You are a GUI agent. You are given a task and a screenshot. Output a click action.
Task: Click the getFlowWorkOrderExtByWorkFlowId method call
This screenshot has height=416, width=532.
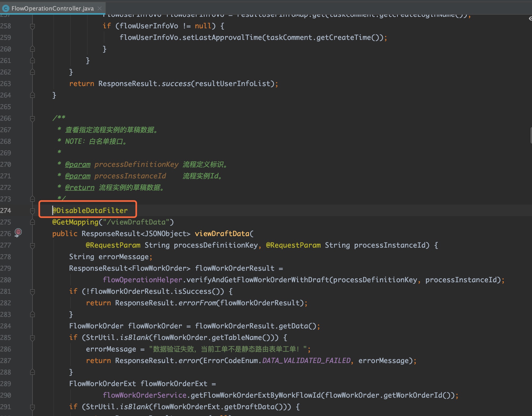[x=256, y=395]
